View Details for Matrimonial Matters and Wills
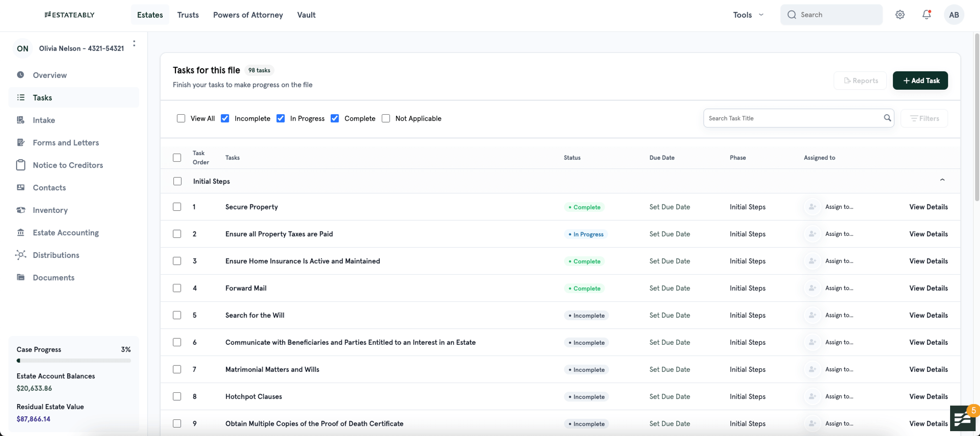Image resolution: width=980 pixels, height=436 pixels. [x=929, y=370]
